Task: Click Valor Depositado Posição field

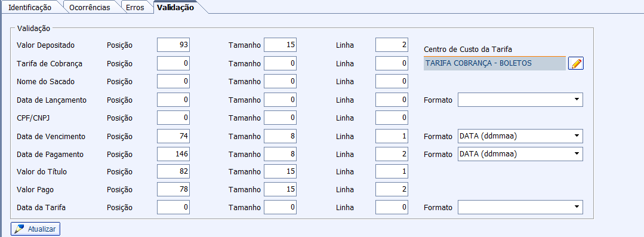Action: pyautogui.click(x=173, y=45)
